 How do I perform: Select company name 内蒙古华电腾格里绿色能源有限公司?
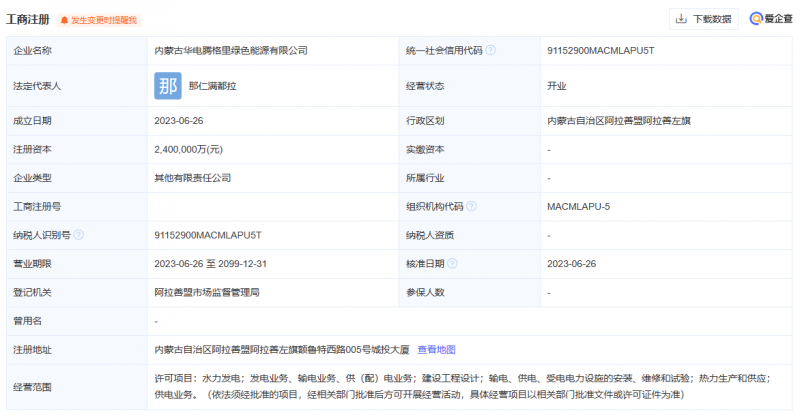(231, 51)
